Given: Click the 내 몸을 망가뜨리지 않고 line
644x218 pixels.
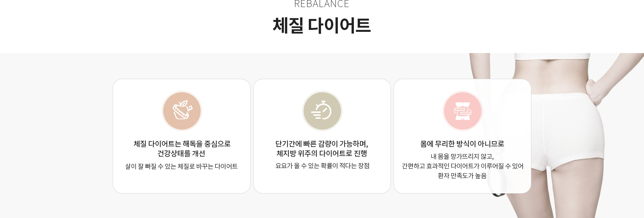Looking at the screenshot, I should pos(462,157).
